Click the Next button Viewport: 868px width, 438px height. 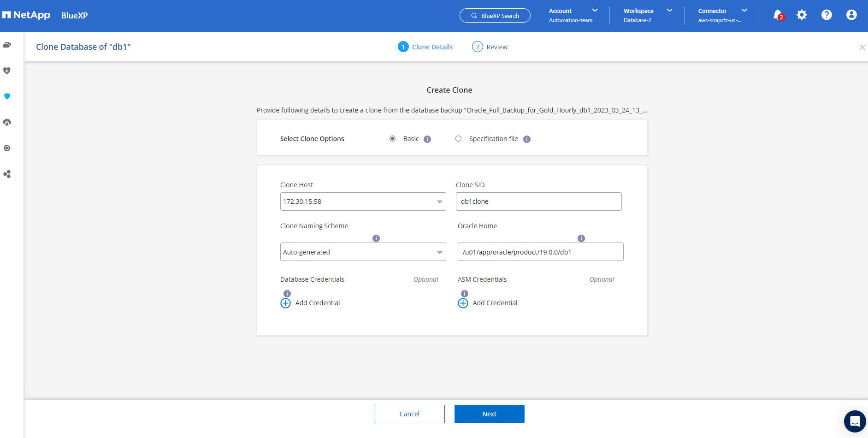pos(489,414)
